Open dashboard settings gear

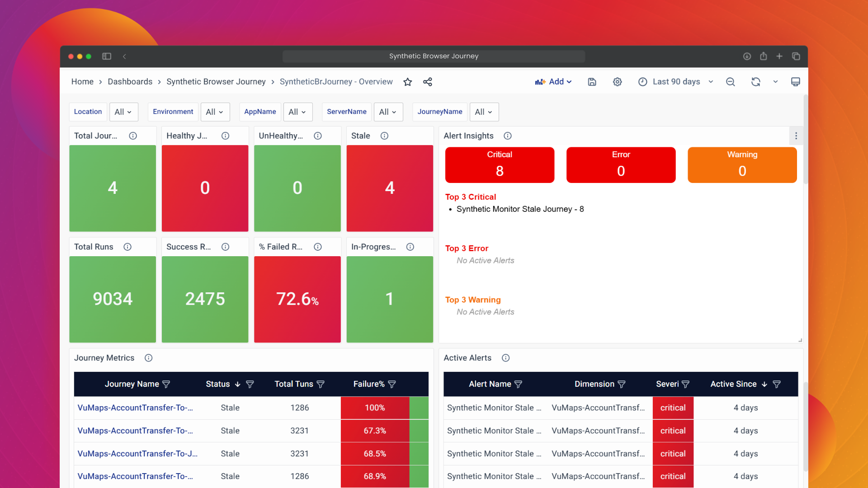[x=617, y=82]
